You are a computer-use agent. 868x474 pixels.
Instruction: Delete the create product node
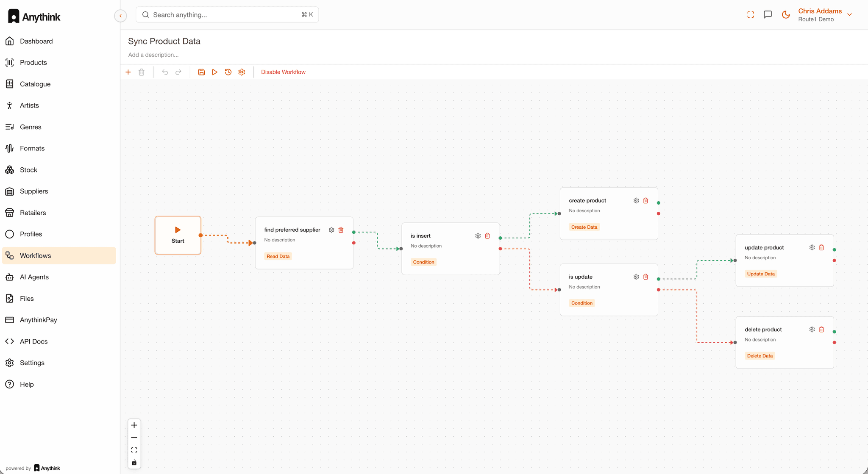coord(645,201)
